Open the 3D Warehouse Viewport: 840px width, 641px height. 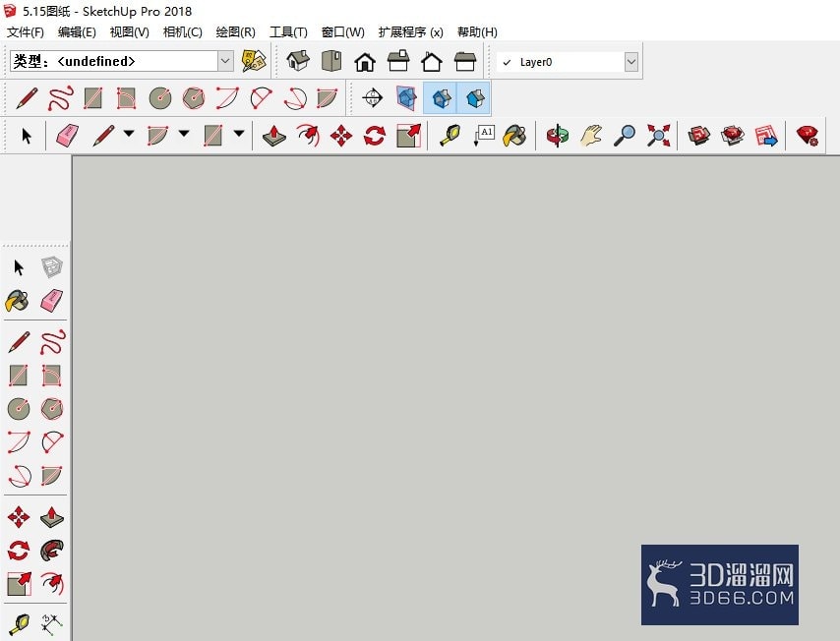699,136
